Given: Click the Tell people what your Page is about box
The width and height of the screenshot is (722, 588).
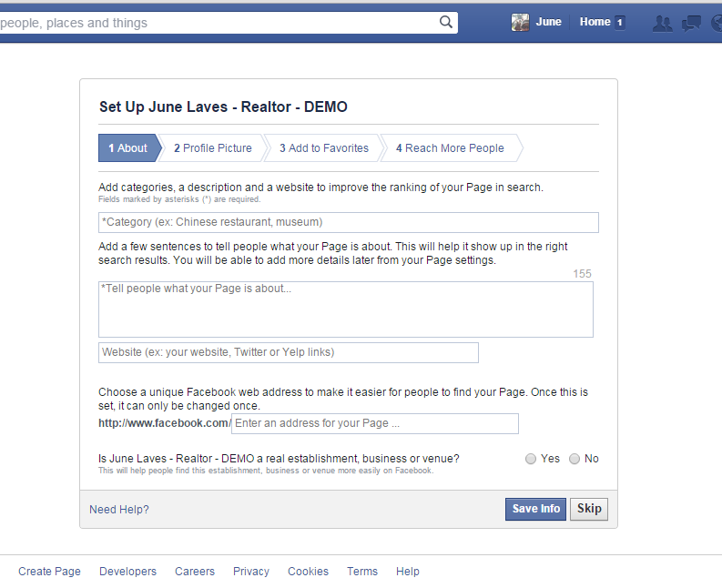Looking at the screenshot, I should point(346,309).
